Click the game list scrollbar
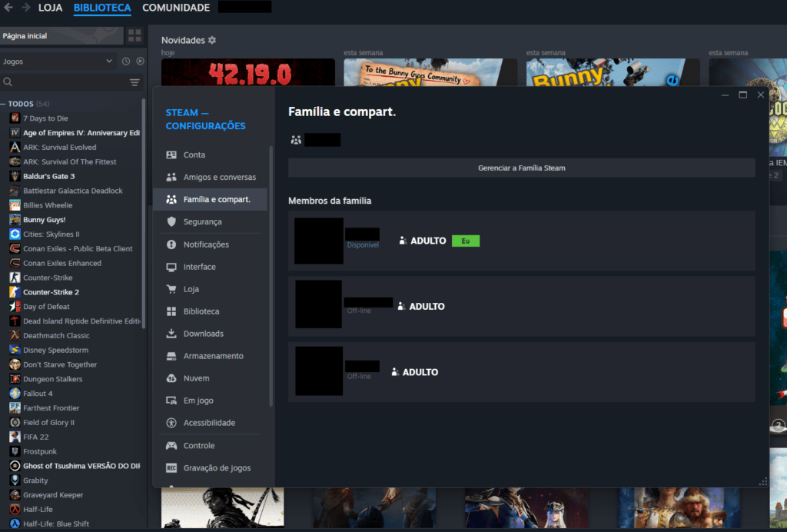Image resolution: width=787 pixels, height=532 pixels. [x=144, y=213]
